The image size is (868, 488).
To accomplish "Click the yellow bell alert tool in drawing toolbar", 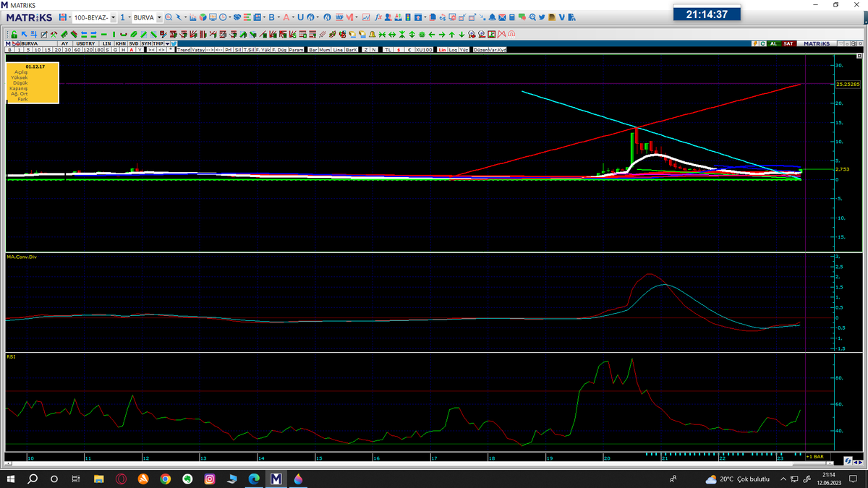I will (x=372, y=34).
